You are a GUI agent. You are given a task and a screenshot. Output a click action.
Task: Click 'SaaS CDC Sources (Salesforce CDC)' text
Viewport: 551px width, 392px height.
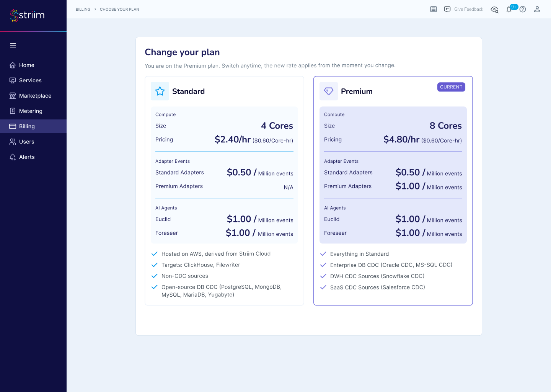(378, 287)
